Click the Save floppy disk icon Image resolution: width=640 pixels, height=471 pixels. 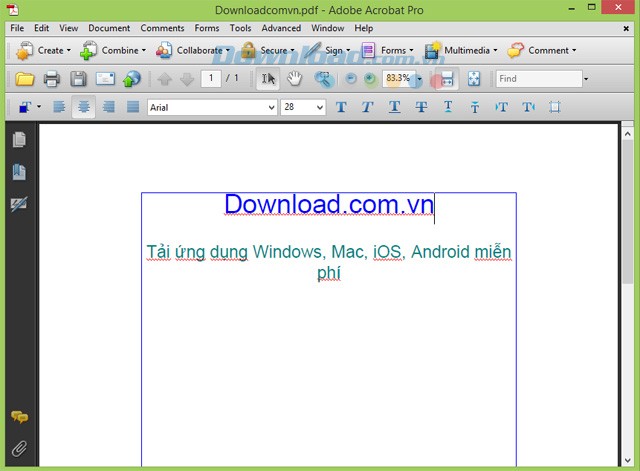(x=78, y=79)
